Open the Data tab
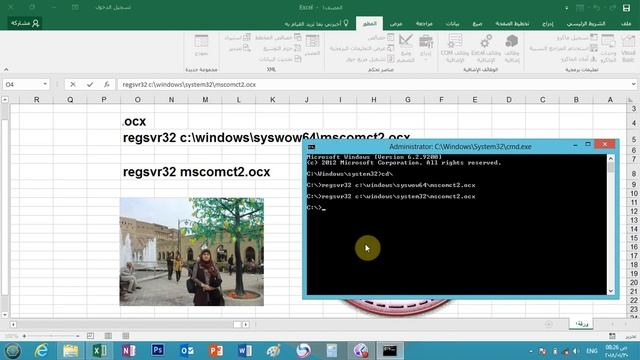The height and width of the screenshot is (360, 640). coord(452,24)
